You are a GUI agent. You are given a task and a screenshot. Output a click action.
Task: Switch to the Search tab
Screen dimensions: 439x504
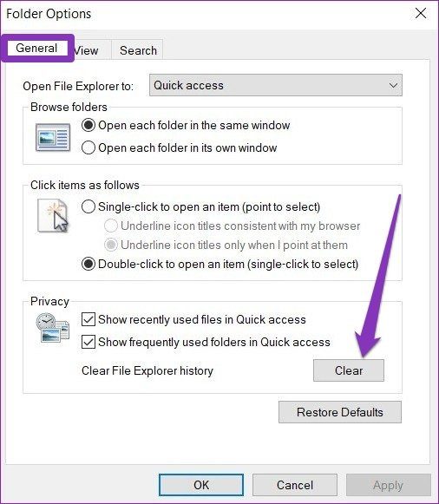(138, 50)
